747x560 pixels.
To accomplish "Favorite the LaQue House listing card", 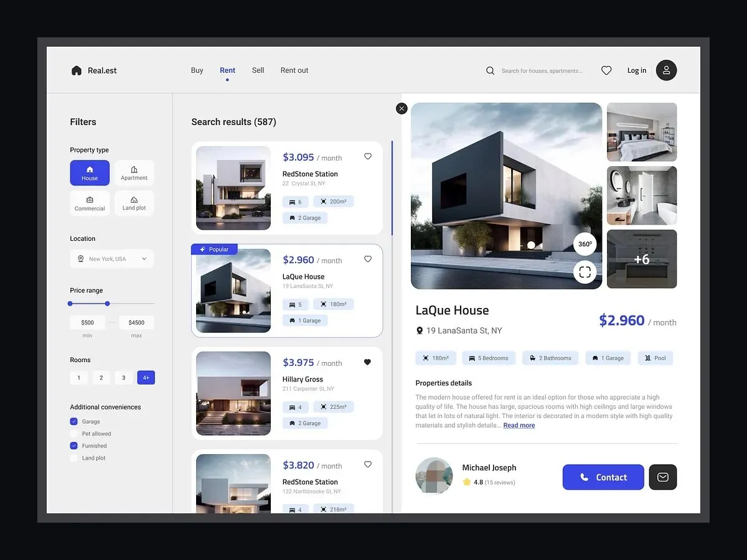I will click(368, 259).
